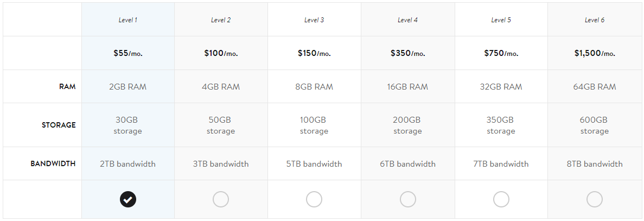Click the BANDWIDTH row label
Viewport: 644px width, 221px height.
[53, 163]
